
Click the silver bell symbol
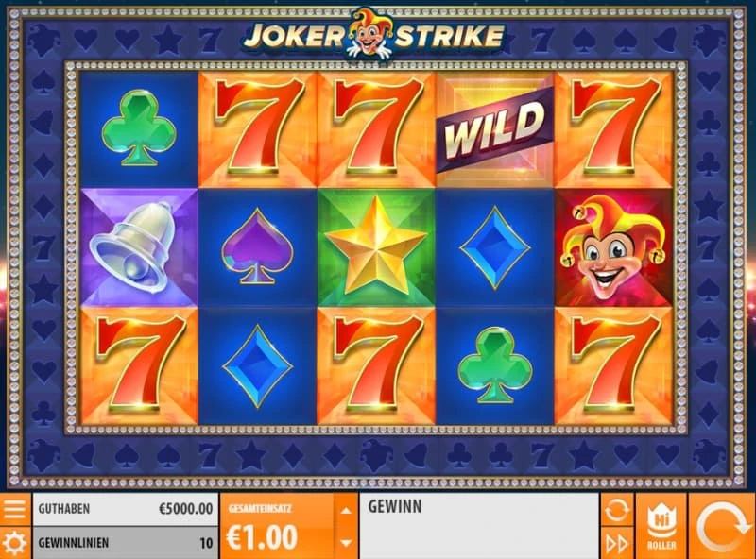pyautogui.click(x=139, y=247)
